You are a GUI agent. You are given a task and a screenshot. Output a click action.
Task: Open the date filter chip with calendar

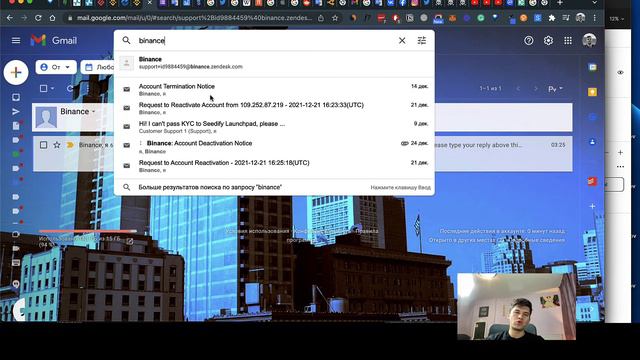click(x=97, y=67)
